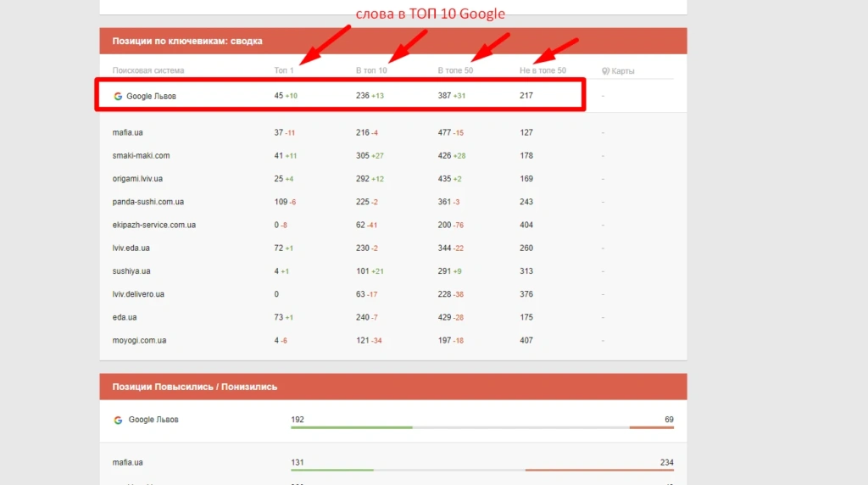Open the lviv.eda.ua competitor row

[393, 248]
